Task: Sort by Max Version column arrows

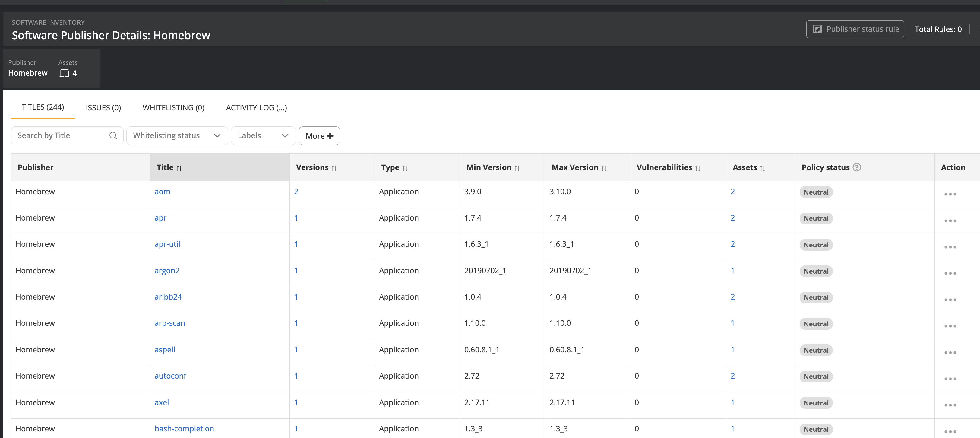Action: (604, 168)
